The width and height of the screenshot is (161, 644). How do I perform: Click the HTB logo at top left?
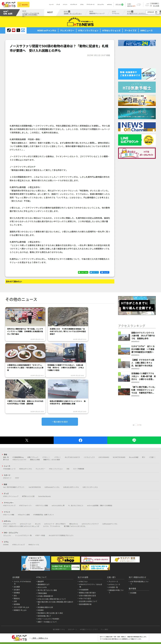pos(9,5)
